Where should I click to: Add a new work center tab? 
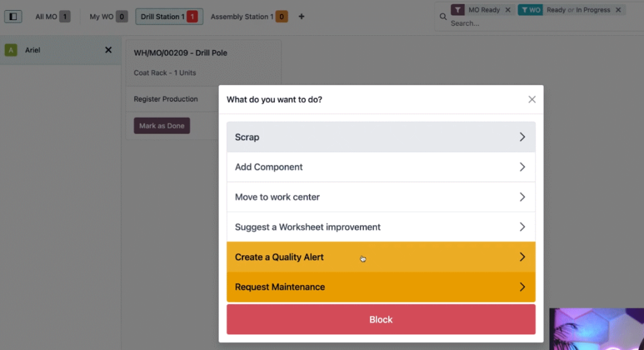click(301, 16)
